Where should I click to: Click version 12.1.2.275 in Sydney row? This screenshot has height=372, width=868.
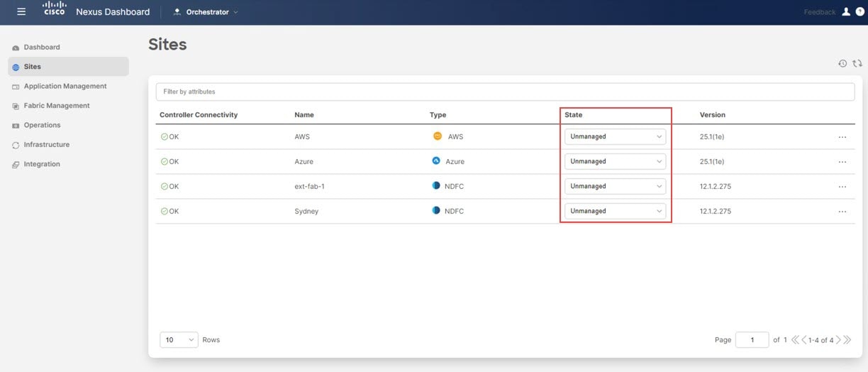click(716, 212)
